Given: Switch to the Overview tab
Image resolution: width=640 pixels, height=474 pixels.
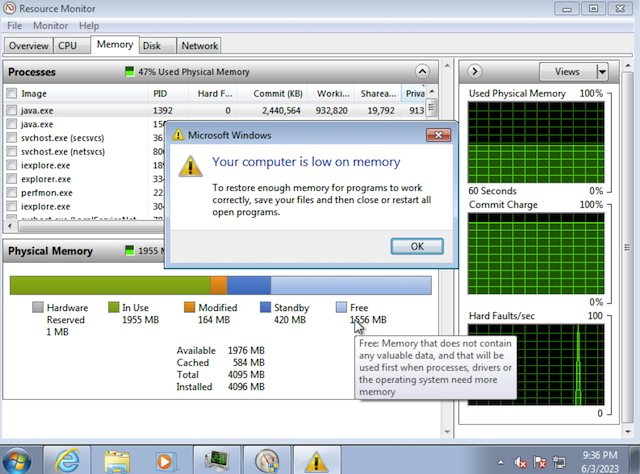Looking at the screenshot, I should click(29, 45).
